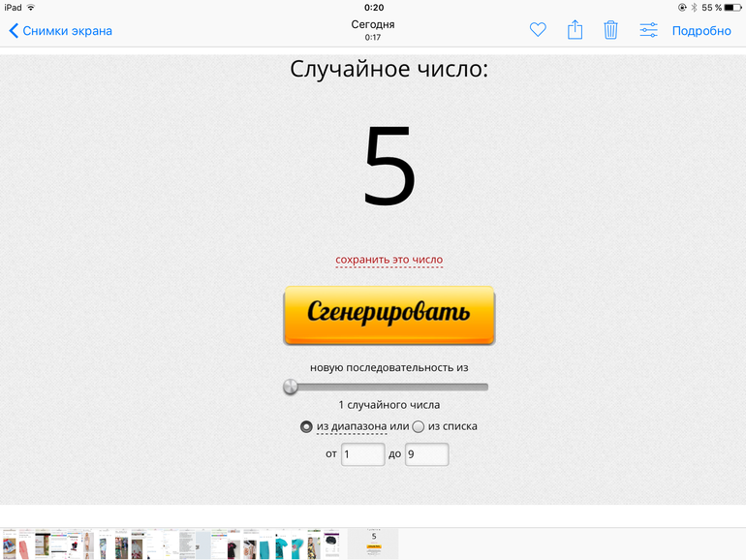
Task: Click the «до» field containing 9
Action: [x=426, y=454]
